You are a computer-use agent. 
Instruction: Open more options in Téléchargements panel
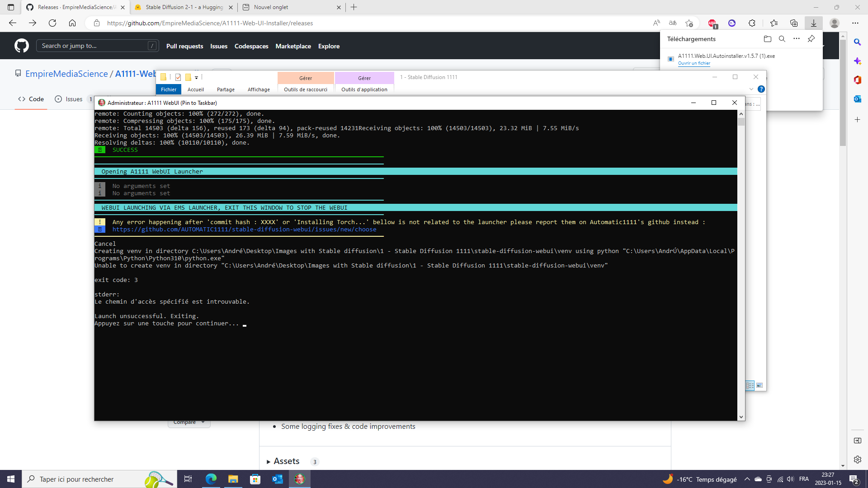797,39
